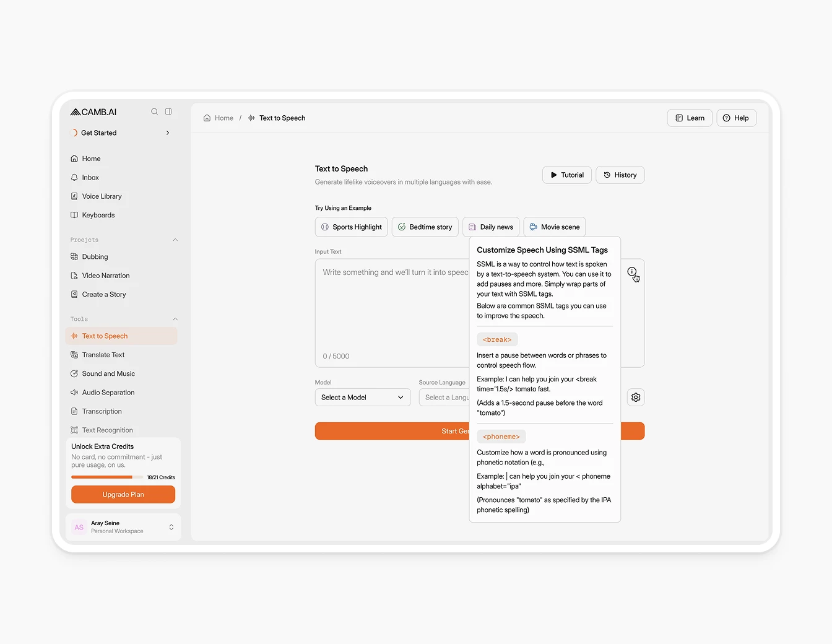Collapse the Projects section

pos(175,240)
